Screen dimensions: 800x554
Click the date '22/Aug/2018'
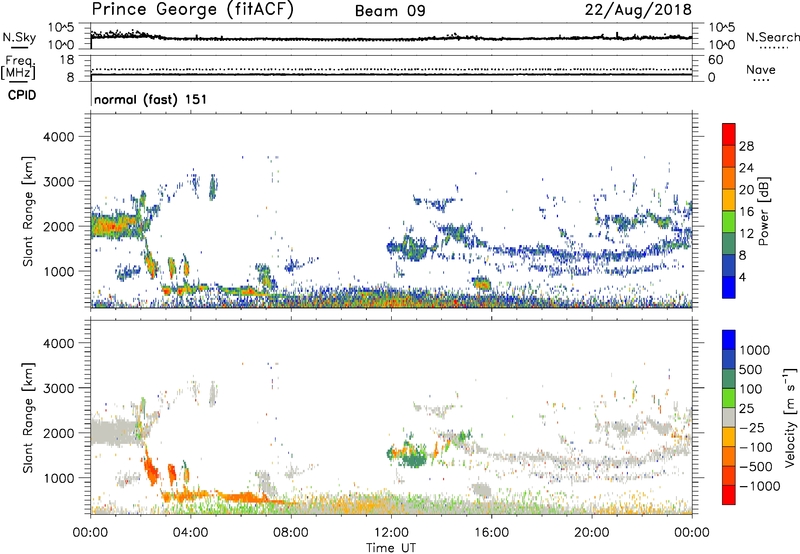[638, 10]
